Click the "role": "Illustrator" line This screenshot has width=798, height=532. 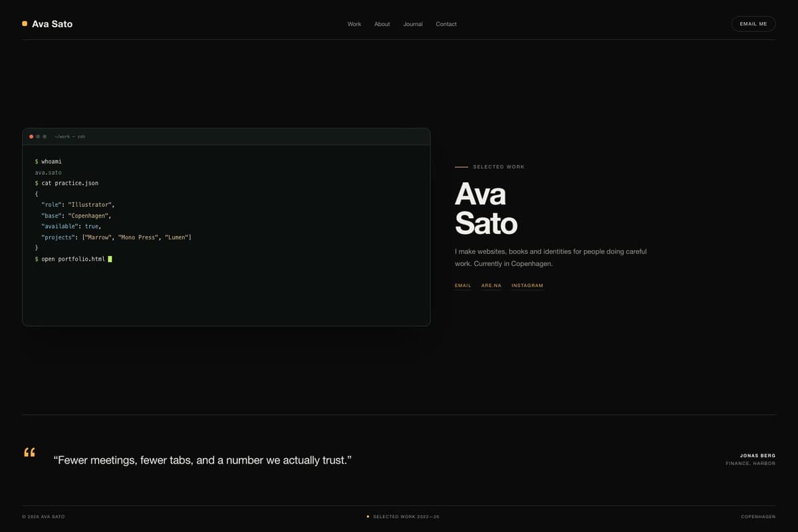(x=78, y=205)
